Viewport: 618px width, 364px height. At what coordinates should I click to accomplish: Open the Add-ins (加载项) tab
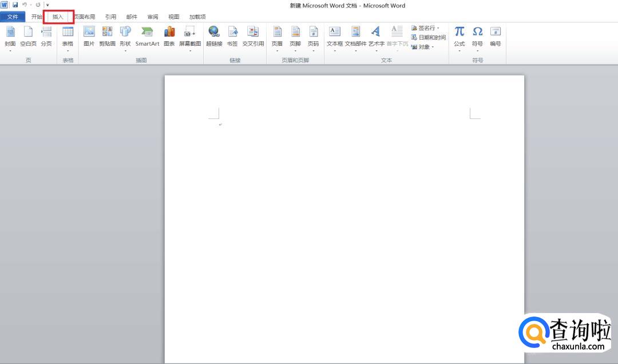[x=197, y=17]
